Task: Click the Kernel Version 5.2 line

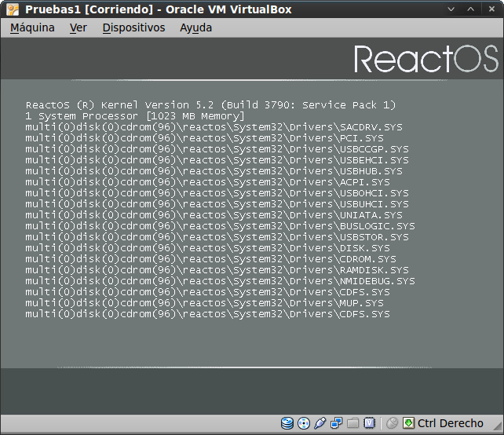Action: pos(211,105)
